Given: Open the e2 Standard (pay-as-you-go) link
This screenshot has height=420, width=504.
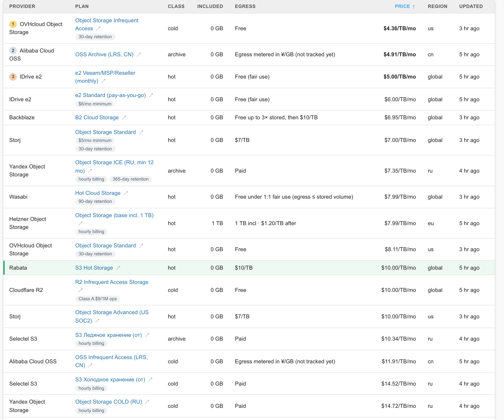Looking at the screenshot, I should (110, 95).
